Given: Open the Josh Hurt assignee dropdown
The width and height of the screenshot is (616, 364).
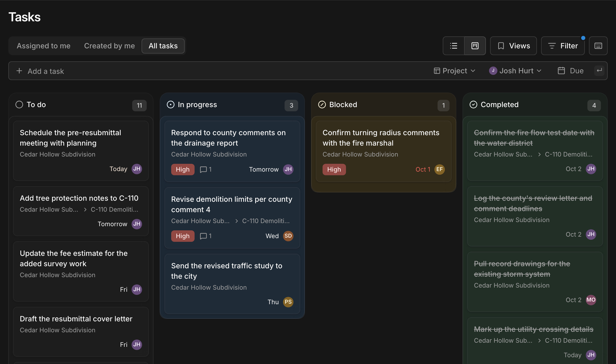Looking at the screenshot, I should [x=515, y=71].
